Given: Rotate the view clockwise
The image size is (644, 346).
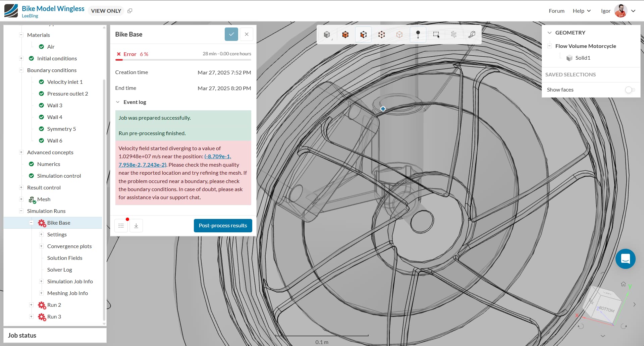Looking at the screenshot, I should [624, 326].
